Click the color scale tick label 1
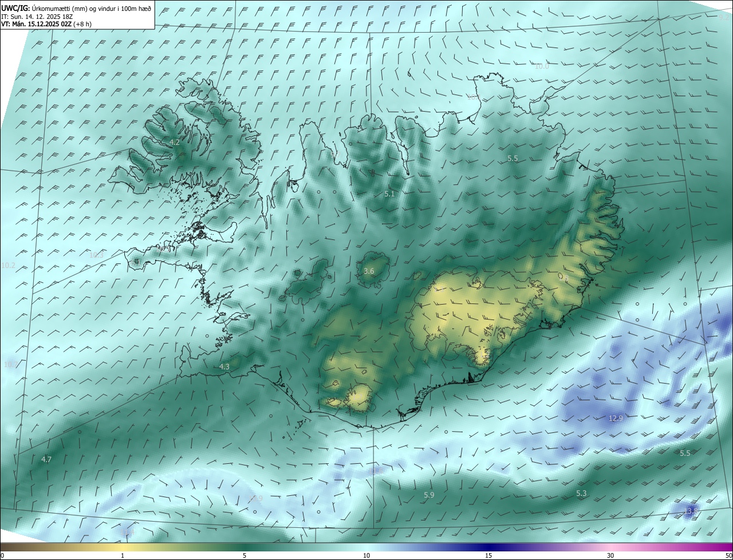This screenshot has width=733, height=560. click(123, 556)
